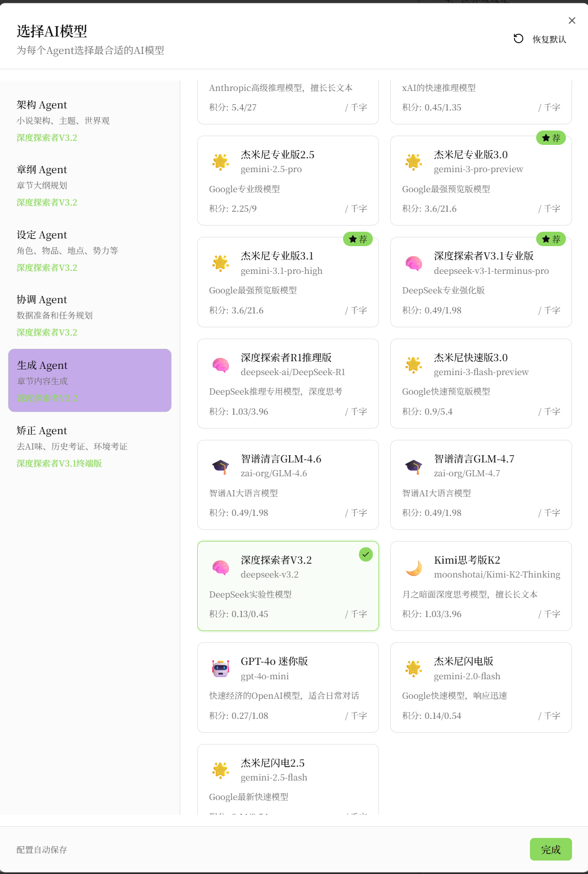The width and height of the screenshot is (588, 874).
Task: Click the 荐 badge on 杰米尼专业版3.0
Action: [551, 138]
